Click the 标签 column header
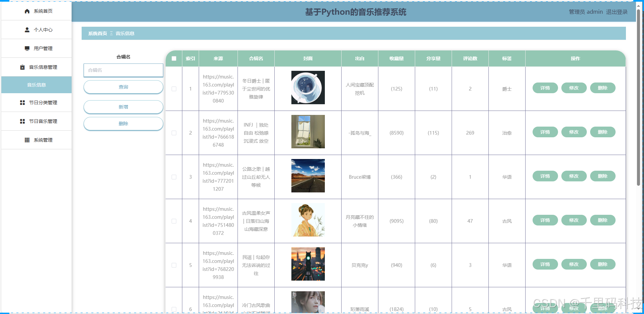The width and height of the screenshot is (644, 314). coord(507,58)
